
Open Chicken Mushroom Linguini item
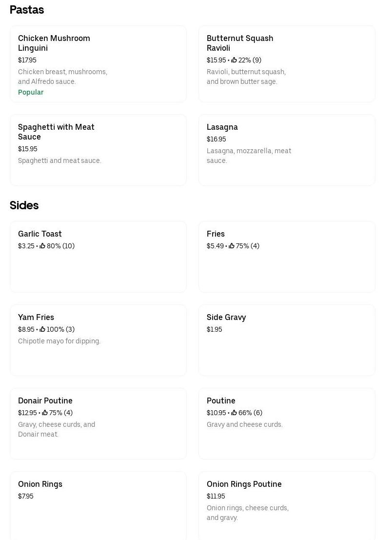click(98, 64)
